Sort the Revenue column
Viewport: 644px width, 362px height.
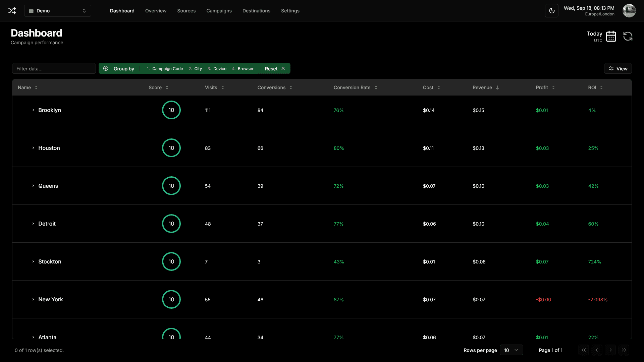tap(498, 87)
